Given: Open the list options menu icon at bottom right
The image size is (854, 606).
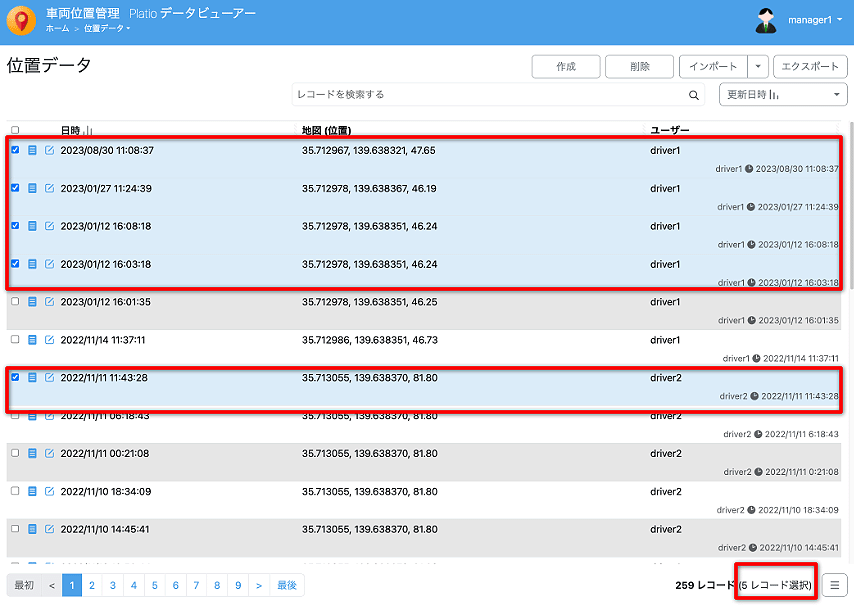Looking at the screenshot, I should point(834,585).
